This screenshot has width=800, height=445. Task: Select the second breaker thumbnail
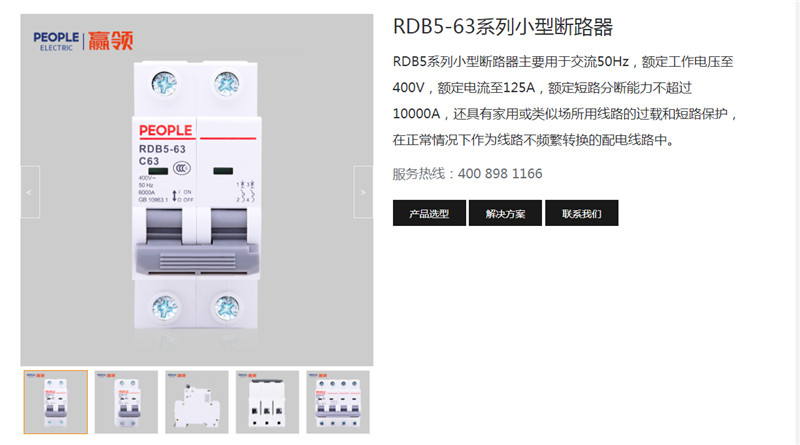(126, 402)
